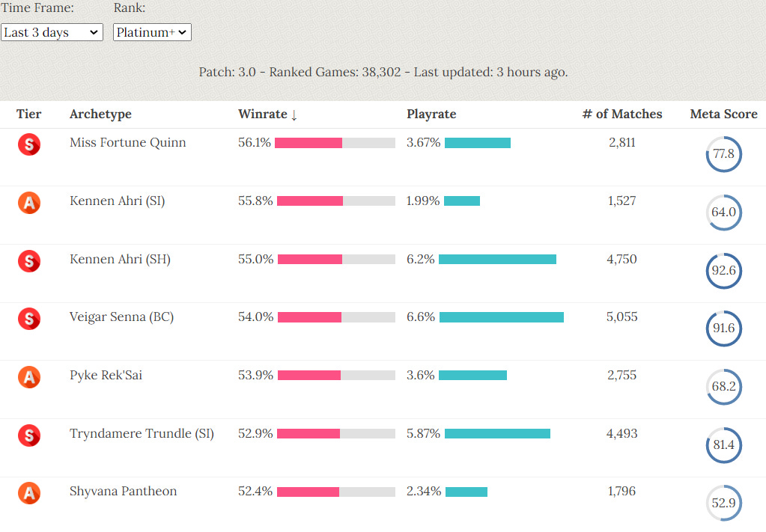Click the 81.4 meta score ring
Screen dimensions: 766x532
(724, 445)
